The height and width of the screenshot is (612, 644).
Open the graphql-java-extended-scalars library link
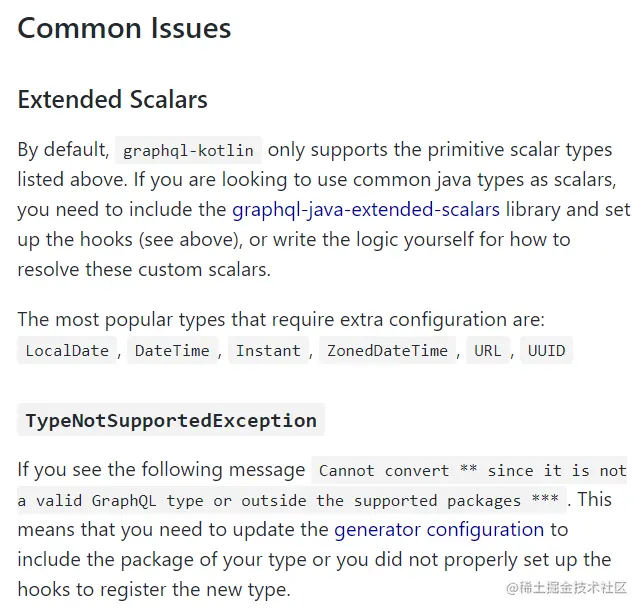(365, 210)
